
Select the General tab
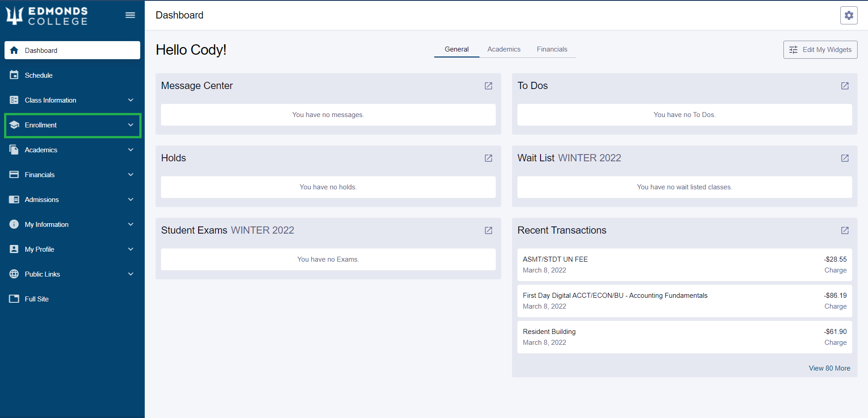point(456,49)
